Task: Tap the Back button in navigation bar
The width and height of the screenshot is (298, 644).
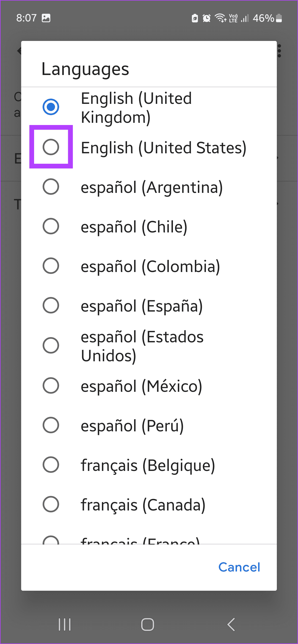Action: pyautogui.click(x=231, y=624)
